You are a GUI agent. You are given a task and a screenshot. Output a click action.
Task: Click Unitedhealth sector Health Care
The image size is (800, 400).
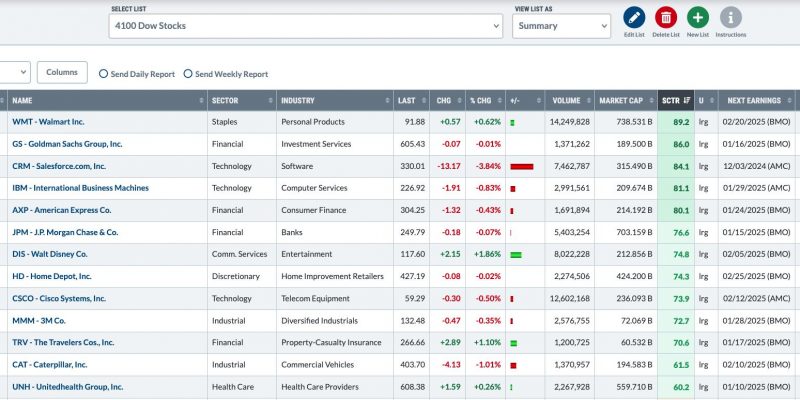pos(233,387)
